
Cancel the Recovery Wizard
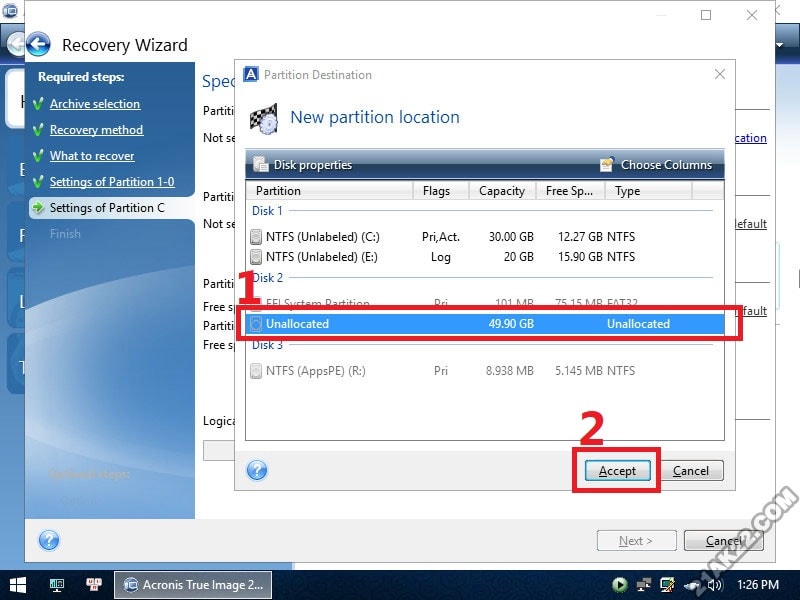point(723,540)
